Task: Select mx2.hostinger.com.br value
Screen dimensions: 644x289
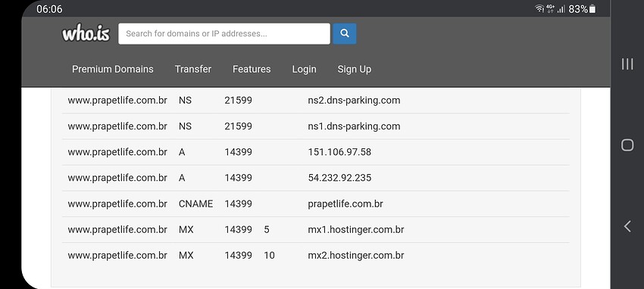Action: click(355, 256)
